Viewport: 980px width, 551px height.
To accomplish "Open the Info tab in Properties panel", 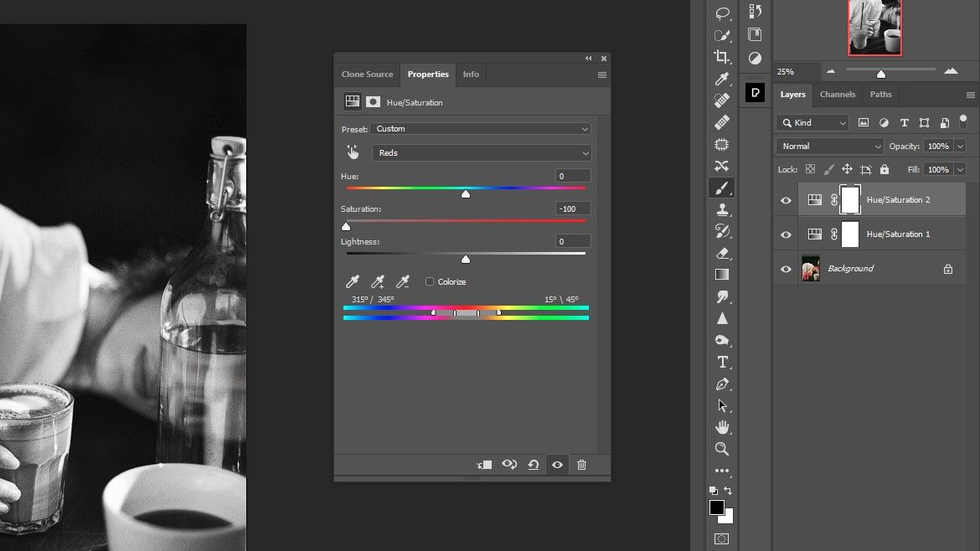I will point(471,75).
